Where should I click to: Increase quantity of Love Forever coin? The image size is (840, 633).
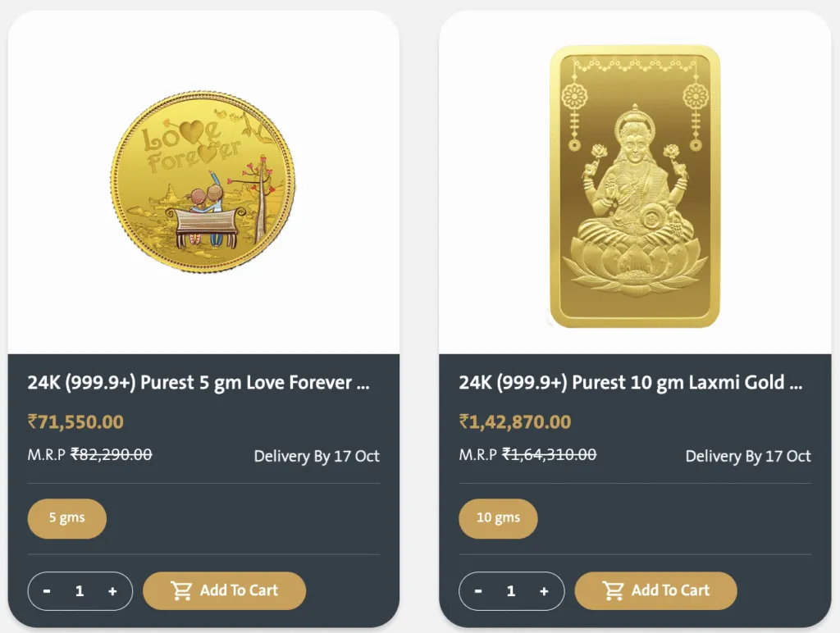(x=112, y=591)
